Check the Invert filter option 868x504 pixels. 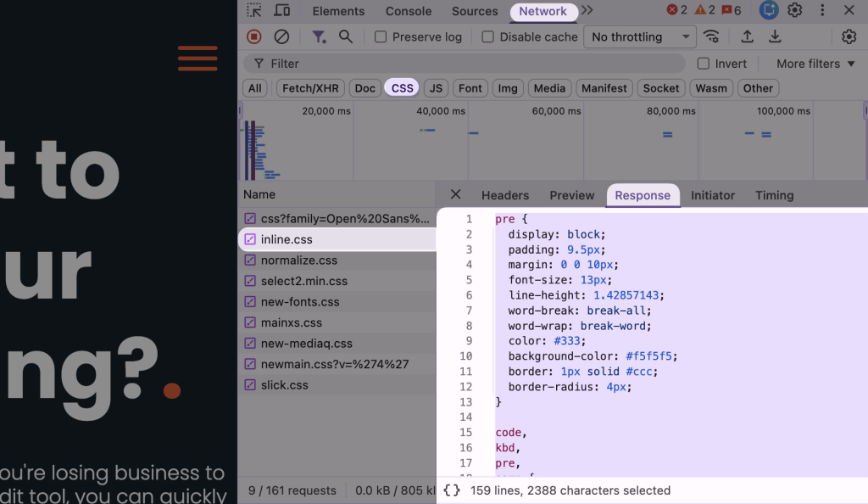pyautogui.click(x=704, y=63)
